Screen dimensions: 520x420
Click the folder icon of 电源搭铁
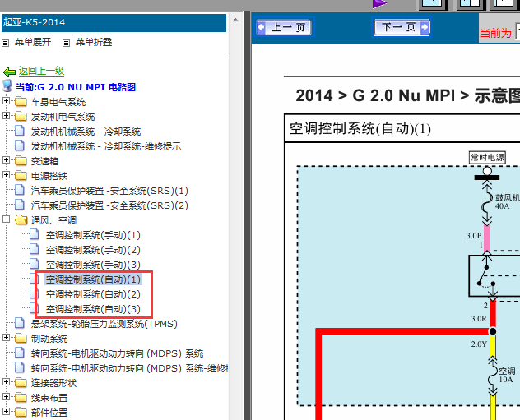click(x=21, y=175)
